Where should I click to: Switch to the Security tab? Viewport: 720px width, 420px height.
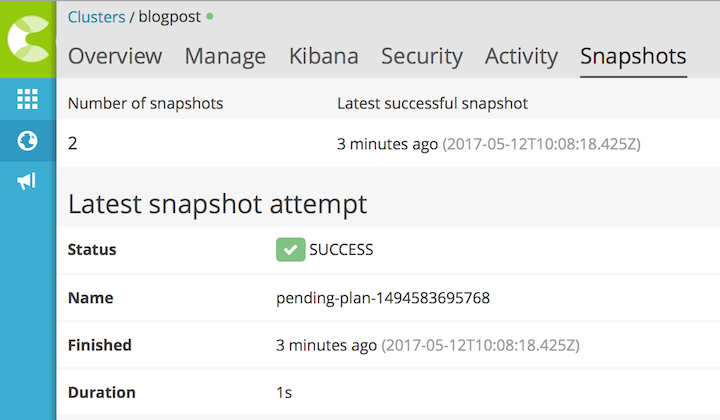coord(422,57)
